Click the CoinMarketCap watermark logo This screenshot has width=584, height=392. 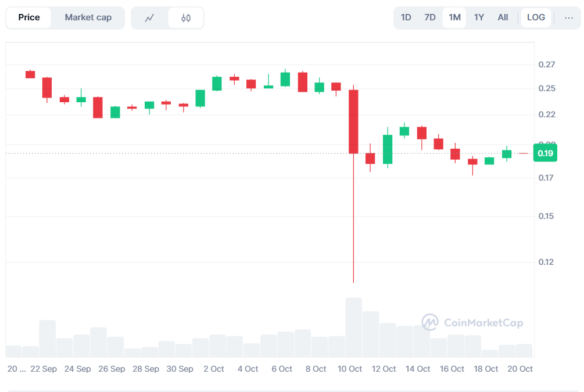pyautogui.click(x=472, y=323)
